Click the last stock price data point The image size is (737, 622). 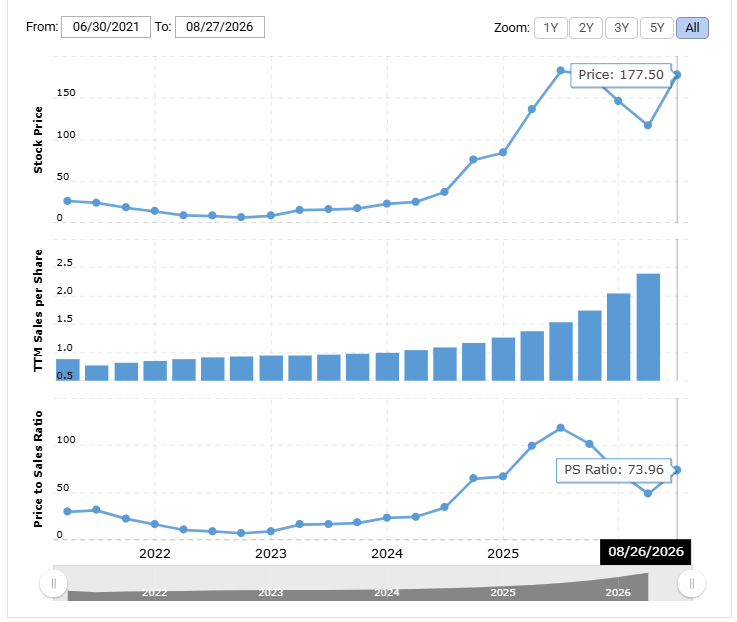(x=677, y=75)
